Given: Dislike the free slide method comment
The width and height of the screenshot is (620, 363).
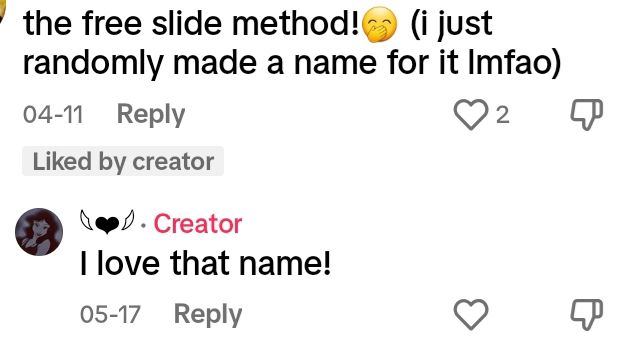Looking at the screenshot, I should (x=587, y=114).
